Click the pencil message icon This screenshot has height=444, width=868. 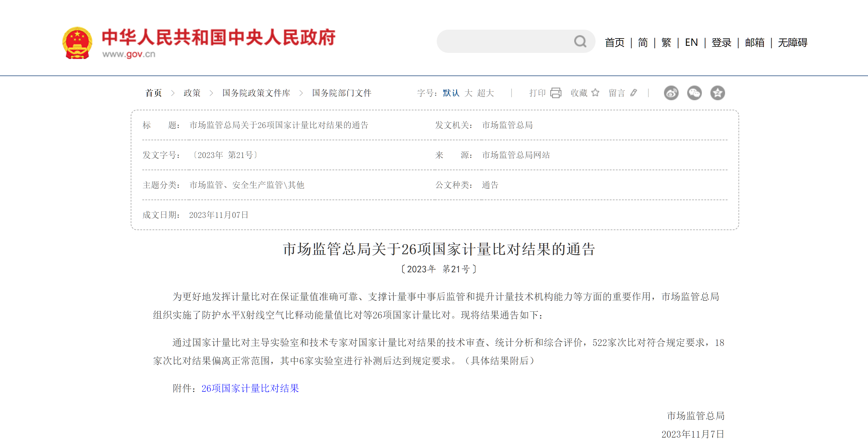point(633,92)
